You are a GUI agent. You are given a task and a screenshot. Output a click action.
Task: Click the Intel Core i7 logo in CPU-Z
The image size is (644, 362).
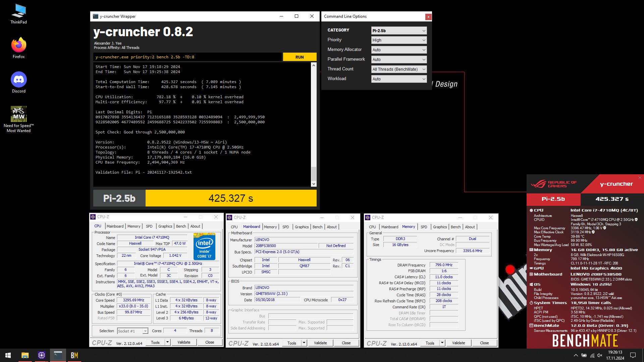(204, 246)
